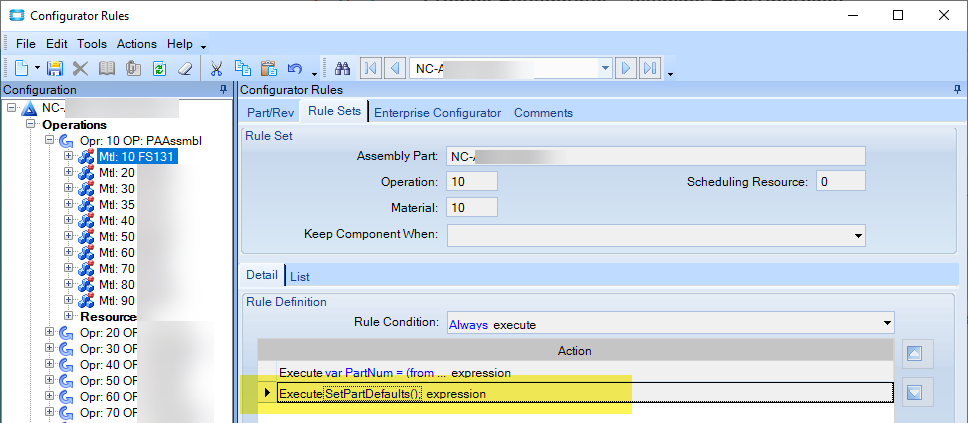Viewport: 968px width, 423px height.
Task: Open the Actions menu
Action: (x=137, y=44)
